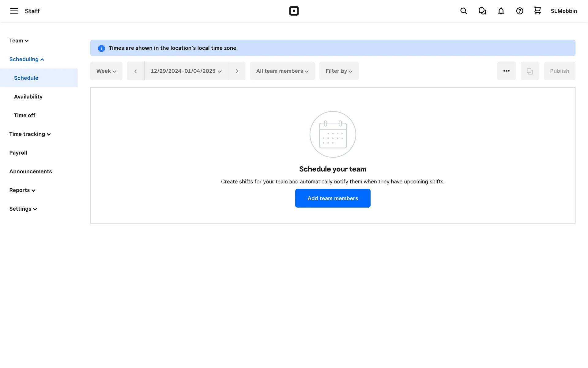Open the shopping cart icon

click(x=537, y=11)
